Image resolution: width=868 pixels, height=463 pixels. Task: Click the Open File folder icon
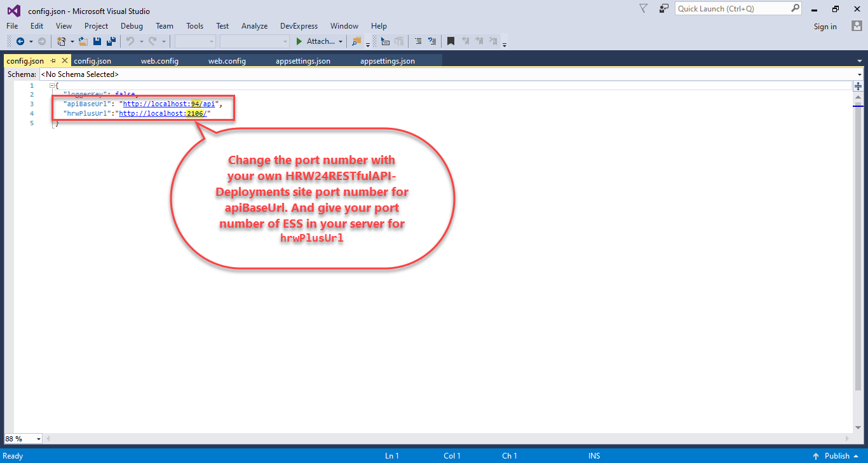click(x=83, y=41)
